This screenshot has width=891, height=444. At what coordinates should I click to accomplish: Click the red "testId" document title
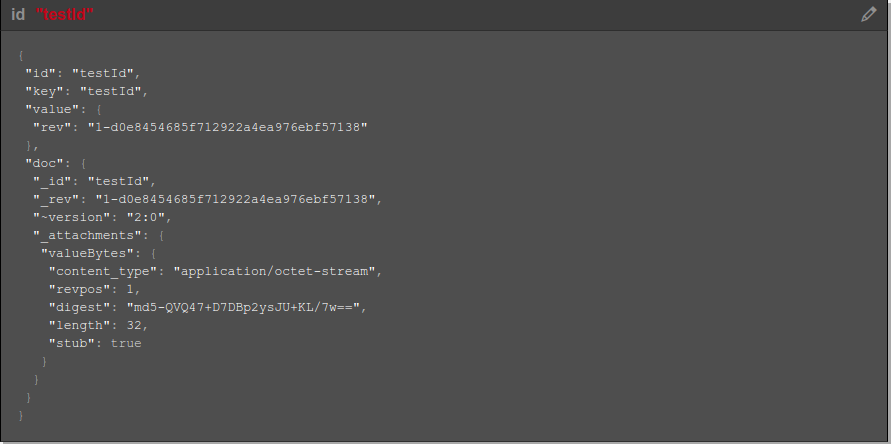tap(65, 15)
